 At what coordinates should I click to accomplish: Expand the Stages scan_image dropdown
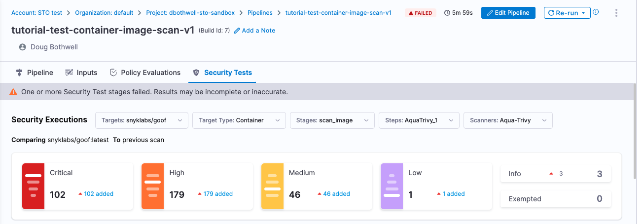tap(332, 120)
